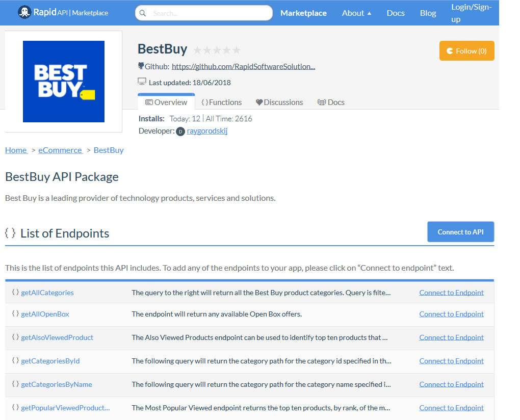Go to Home breadcrumb link
520x420 pixels.
point(16,150)
